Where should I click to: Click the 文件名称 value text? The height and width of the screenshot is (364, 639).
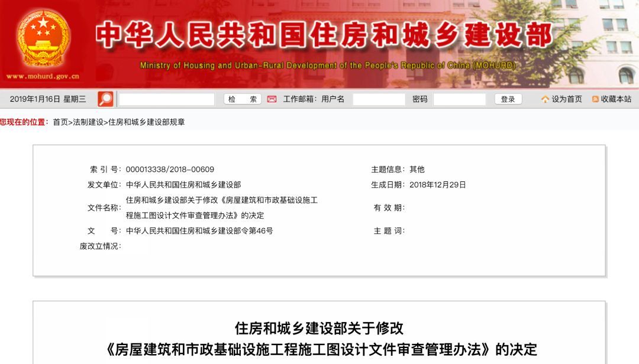[222, 207]
